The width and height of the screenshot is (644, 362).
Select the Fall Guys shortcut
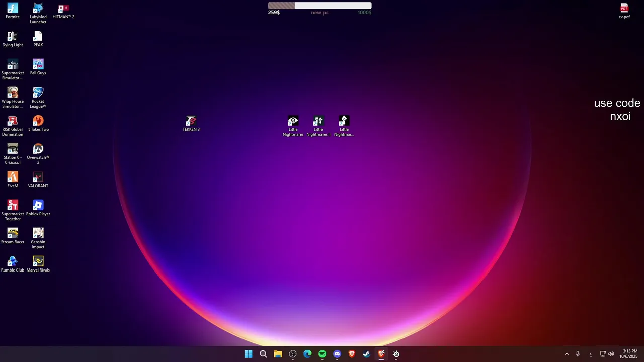coord(38,67)
